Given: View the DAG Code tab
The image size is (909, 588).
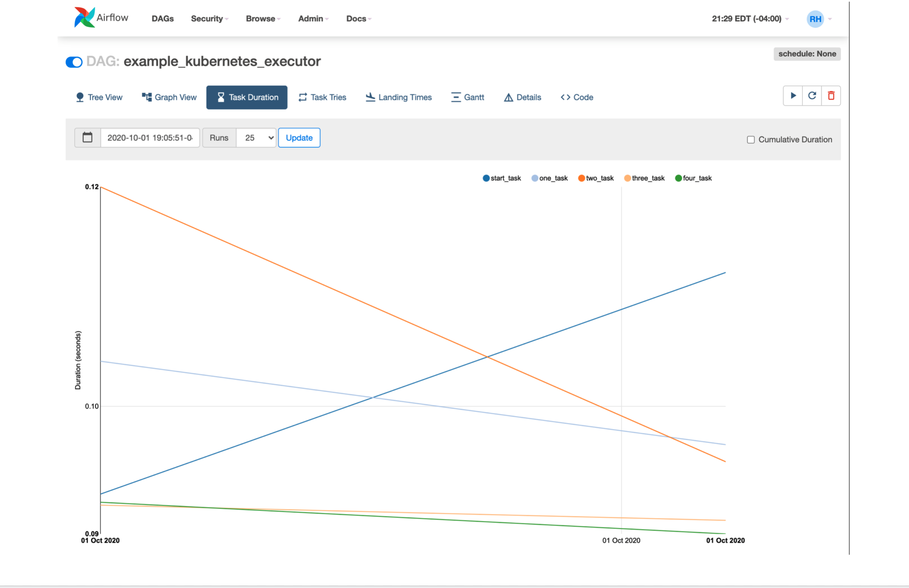Looking at the screenshot, I should (x=577, y=97).
